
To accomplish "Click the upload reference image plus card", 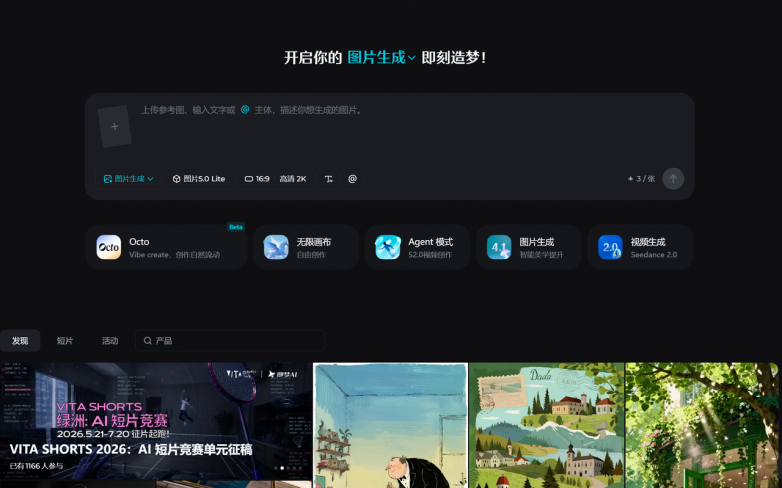I will [115, 126].
